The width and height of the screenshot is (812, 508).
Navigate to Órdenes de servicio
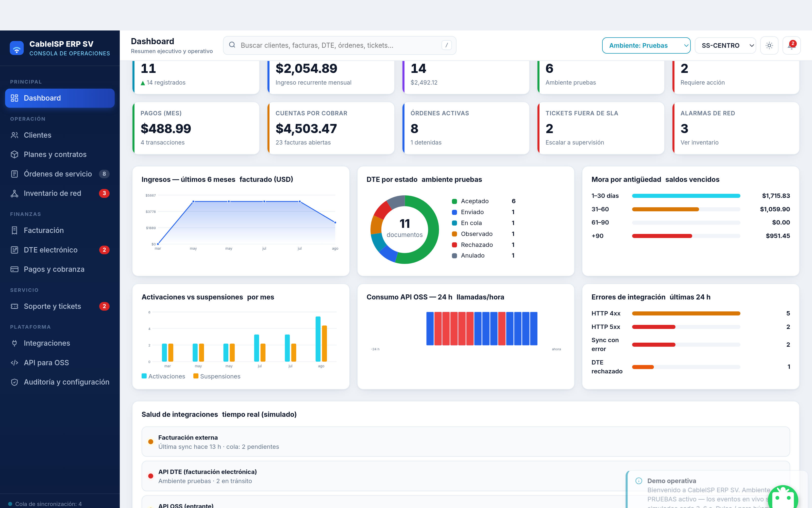pyautogui.click(x=60, y=174)
